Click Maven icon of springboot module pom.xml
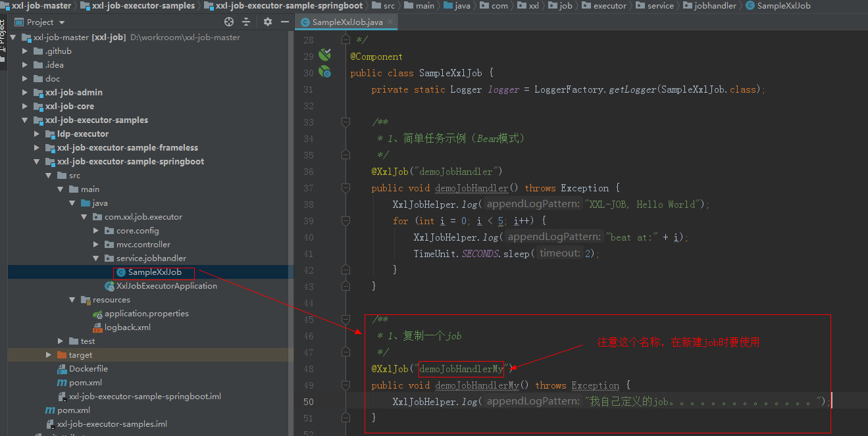Screen dimensions: 868x436 (62, 383)
